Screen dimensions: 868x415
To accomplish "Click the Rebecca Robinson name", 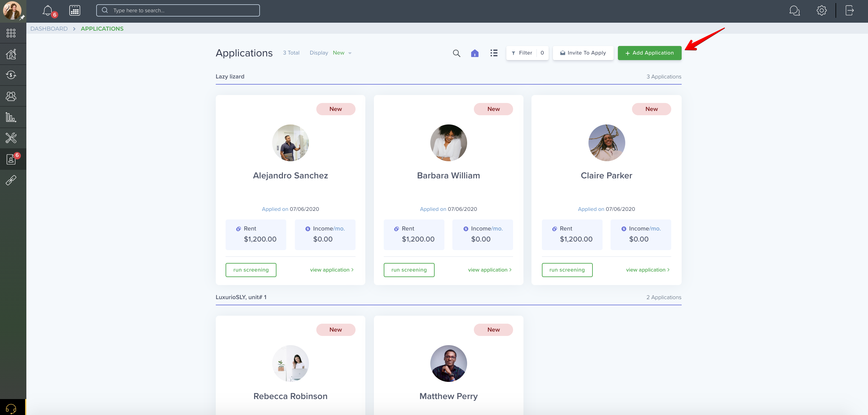I will [291, 396].
